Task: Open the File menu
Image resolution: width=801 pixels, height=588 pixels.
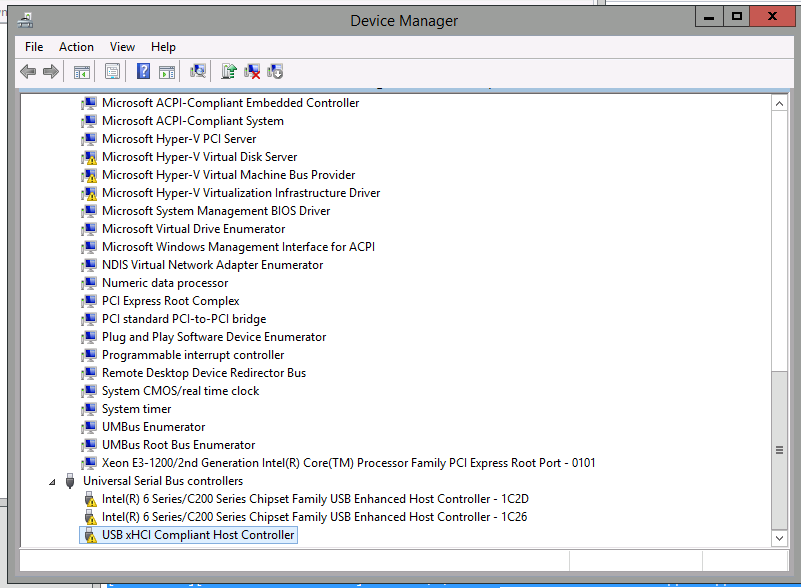Action: 34,47
